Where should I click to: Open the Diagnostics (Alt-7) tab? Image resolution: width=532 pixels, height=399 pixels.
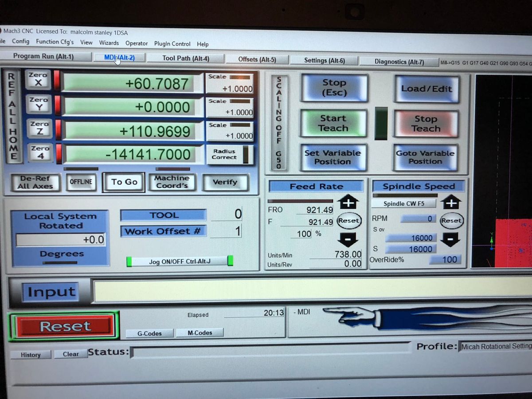[399, 62]
